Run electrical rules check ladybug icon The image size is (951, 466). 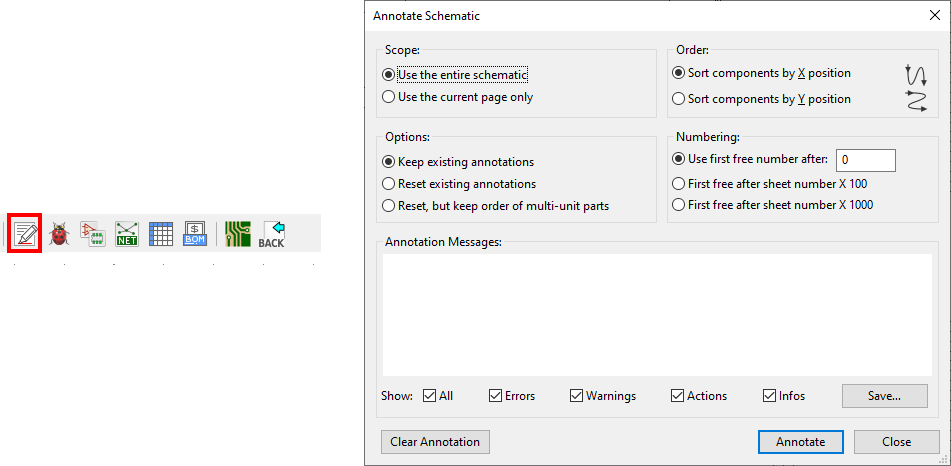click(x=59, y=234)
